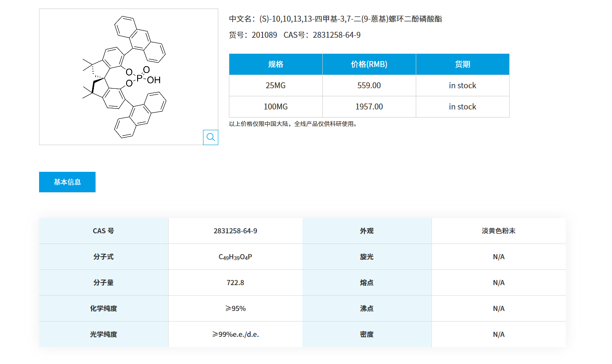The height and width of the screenshot is (364, 612).
Task: Click the CAS 号 table row
Action: pyautogui.click(x=103, y=231)
